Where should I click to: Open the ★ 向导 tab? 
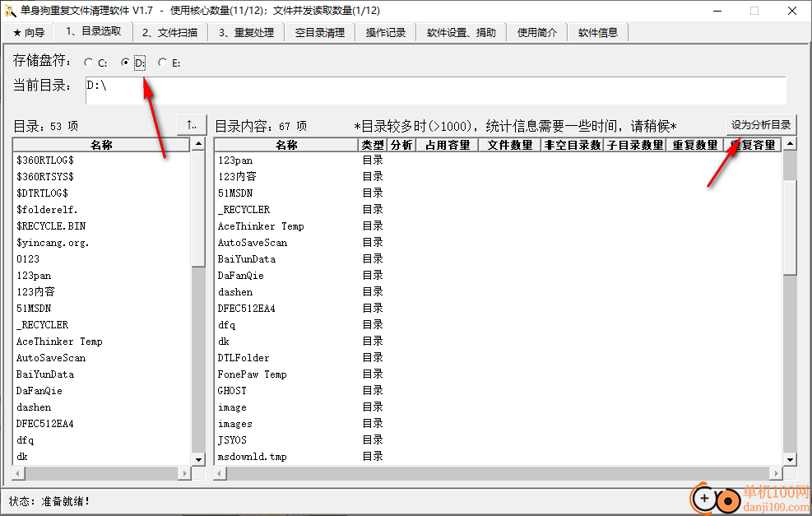29,33
